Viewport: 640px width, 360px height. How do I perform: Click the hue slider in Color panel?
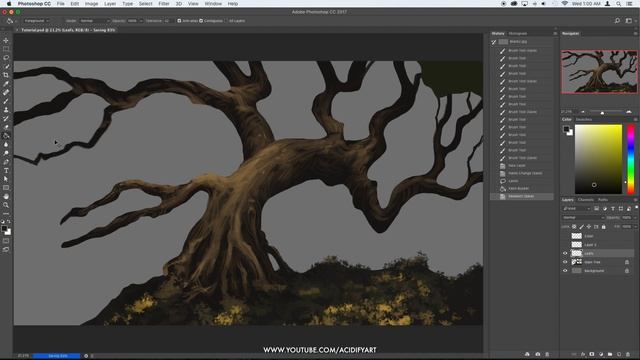pyautogui.click(x=631, y=159)
